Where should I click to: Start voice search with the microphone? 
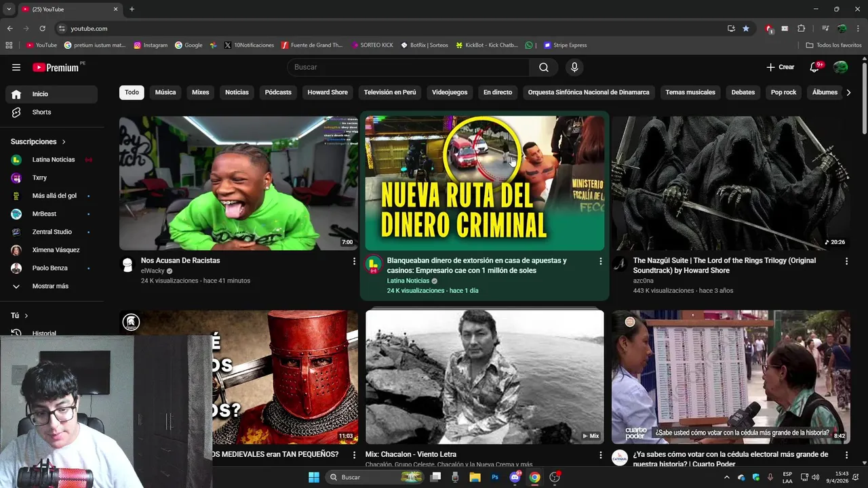click(574, 67)
